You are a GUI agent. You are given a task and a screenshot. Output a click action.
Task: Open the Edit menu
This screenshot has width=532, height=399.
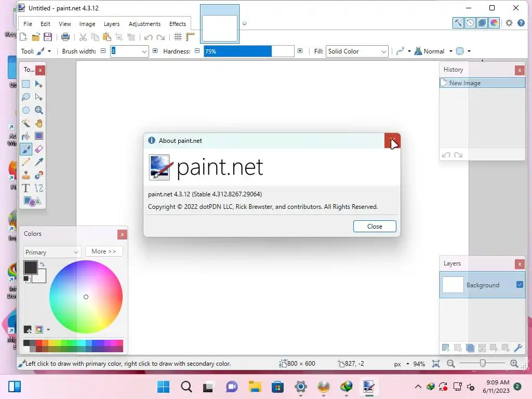pyautogui.click(x=45, y=24)
